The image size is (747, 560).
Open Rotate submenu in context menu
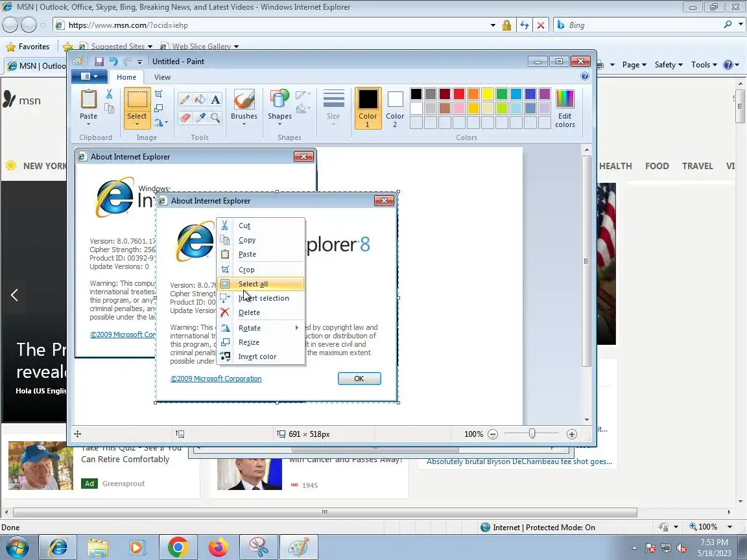[261, 328]
